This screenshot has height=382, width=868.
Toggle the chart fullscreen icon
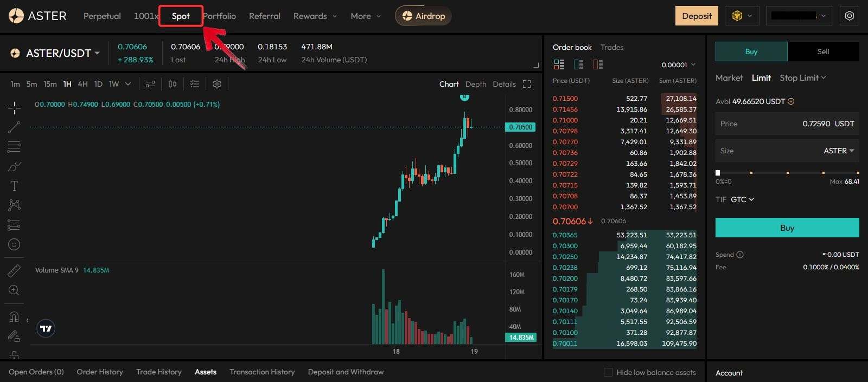(527, 84)
